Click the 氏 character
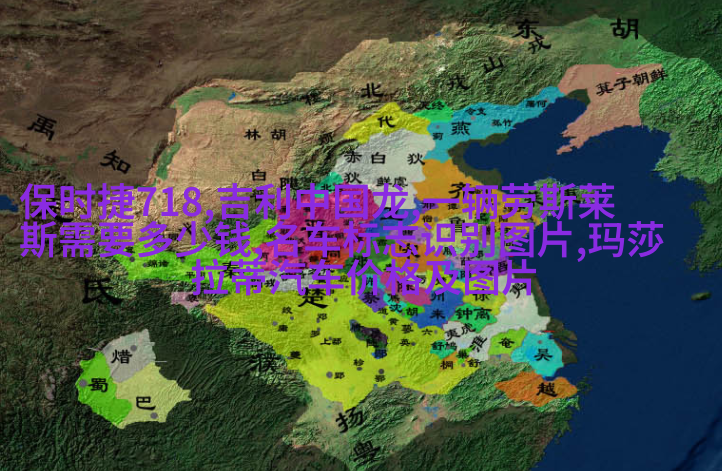Viewport: 722px width, 471px height. (x=102, y=291)
